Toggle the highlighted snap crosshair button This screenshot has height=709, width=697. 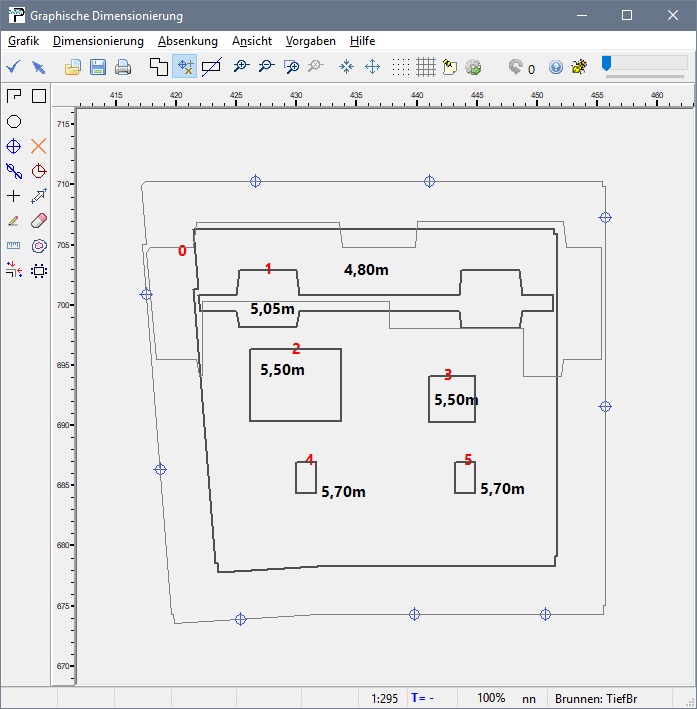tap(185, 67)
